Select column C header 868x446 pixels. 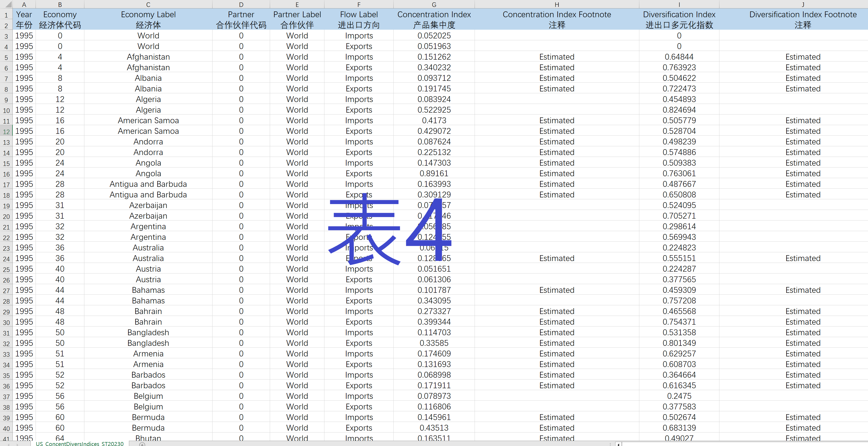[x=148, y=5]
